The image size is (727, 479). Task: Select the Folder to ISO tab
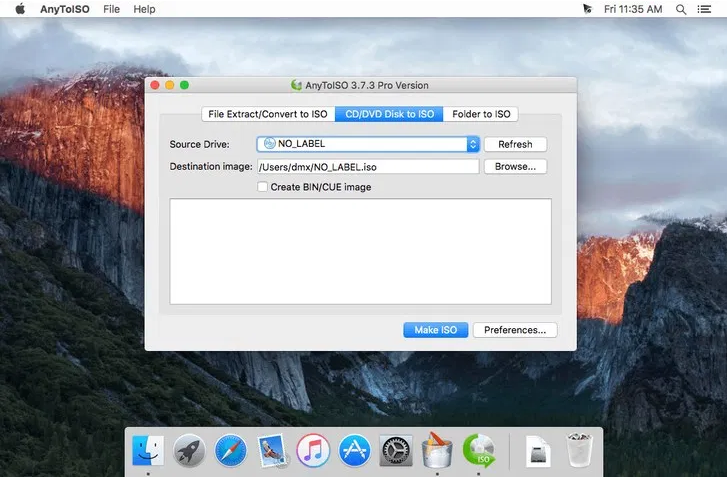(480, 114)
